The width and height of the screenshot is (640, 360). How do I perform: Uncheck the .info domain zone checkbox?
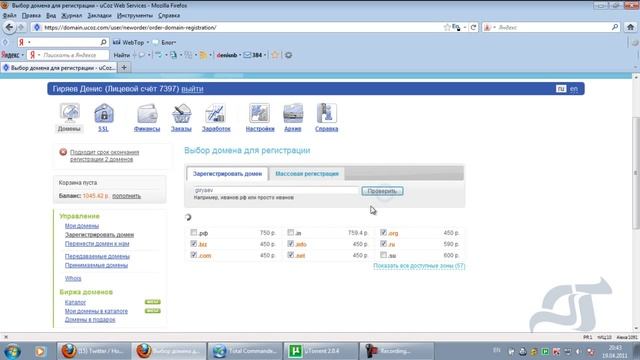[x=291, y=244]
